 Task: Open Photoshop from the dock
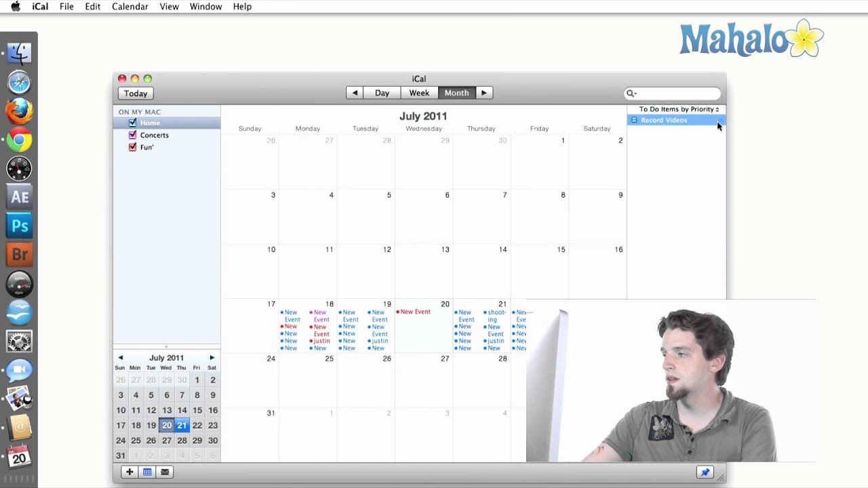[19, 226]
